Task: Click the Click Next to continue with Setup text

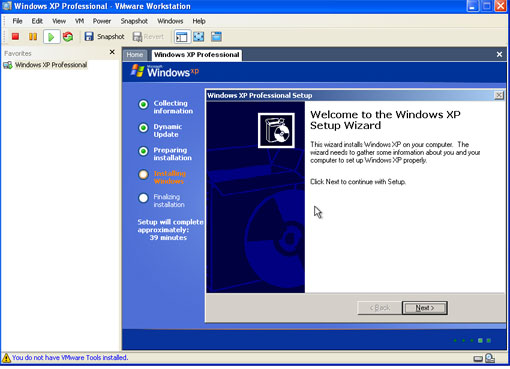Action: tap(358, 182)
